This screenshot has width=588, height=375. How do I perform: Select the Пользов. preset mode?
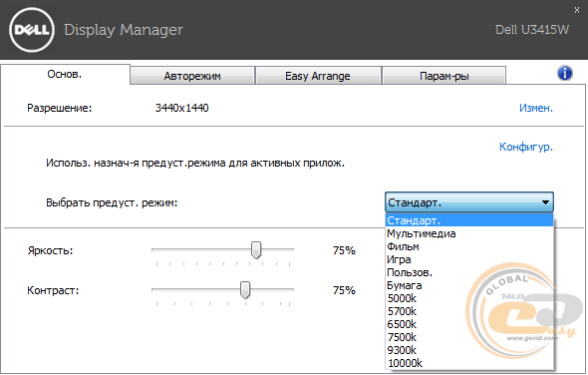469,272
